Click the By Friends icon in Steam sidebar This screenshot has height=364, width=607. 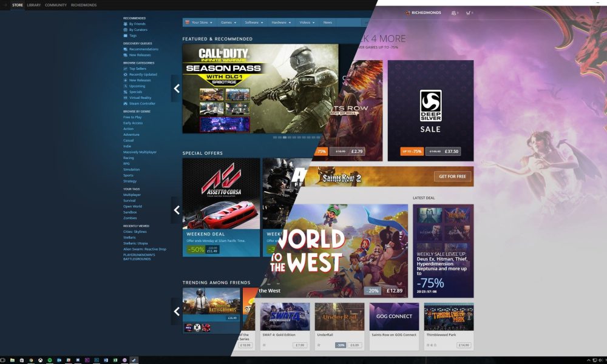pos(125,24)
